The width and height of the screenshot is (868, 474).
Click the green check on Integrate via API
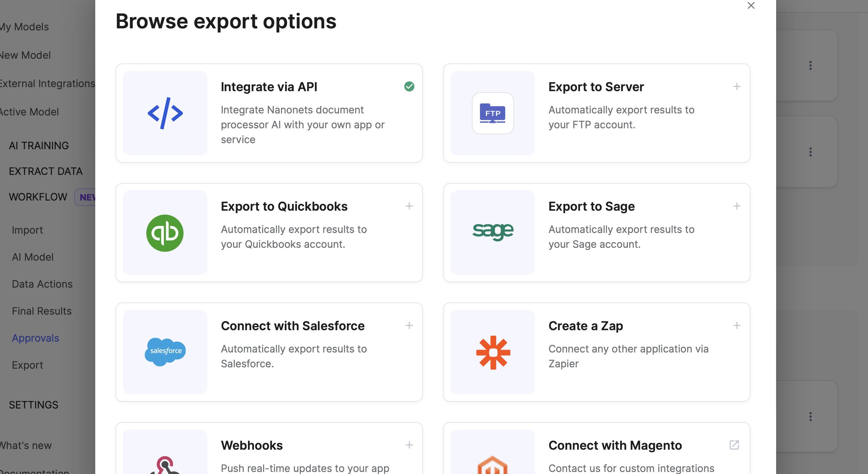tap(409, 86)
